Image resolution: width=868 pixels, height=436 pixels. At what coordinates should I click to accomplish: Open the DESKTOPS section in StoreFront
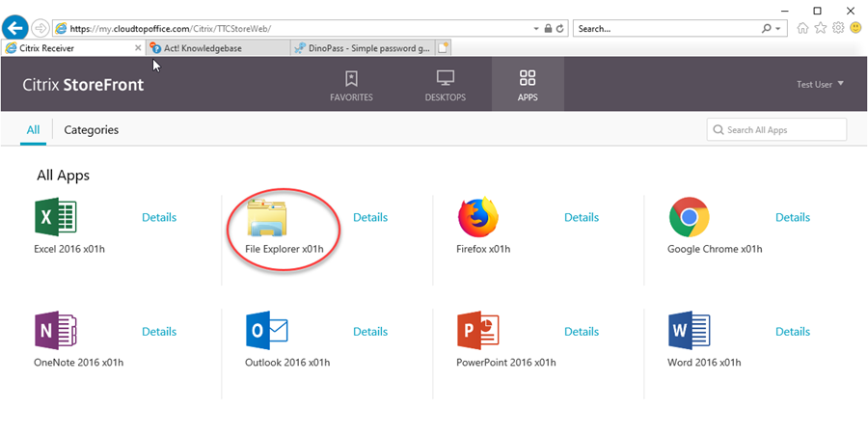tap(446, 85)
